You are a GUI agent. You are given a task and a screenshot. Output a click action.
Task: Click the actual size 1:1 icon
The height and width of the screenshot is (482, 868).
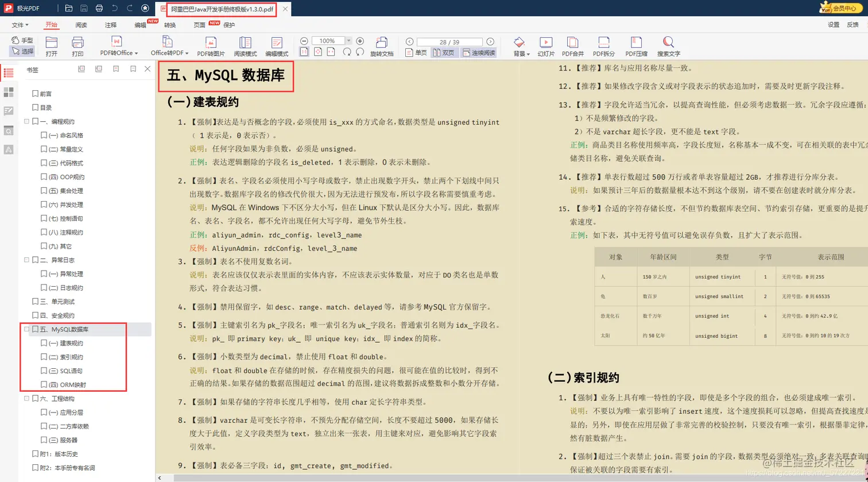point(304,52)
